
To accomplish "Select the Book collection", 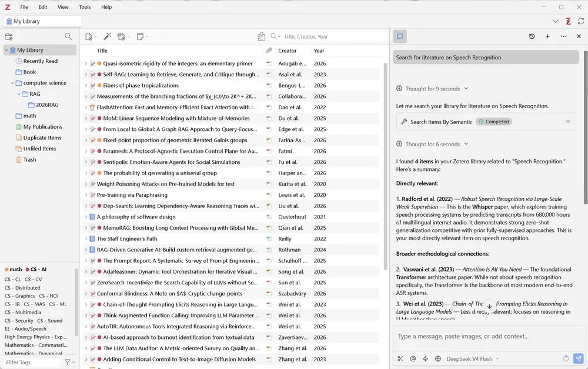I will 29,72.
